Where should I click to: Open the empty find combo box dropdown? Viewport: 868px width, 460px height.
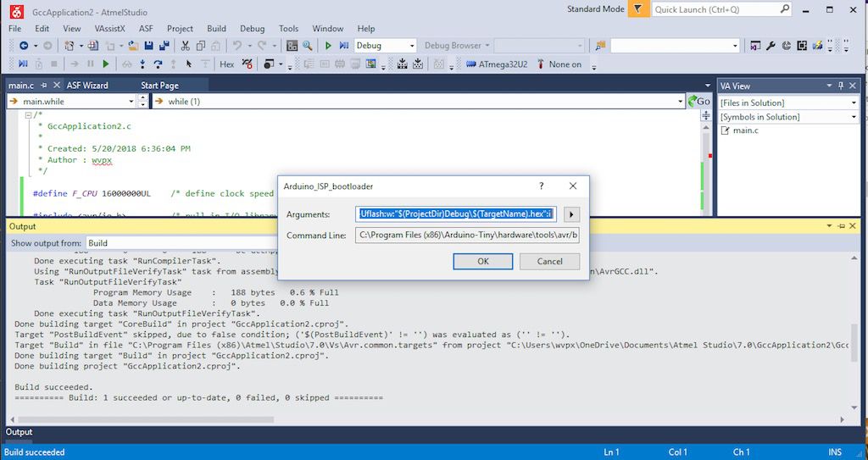click(x=735, y=46)
